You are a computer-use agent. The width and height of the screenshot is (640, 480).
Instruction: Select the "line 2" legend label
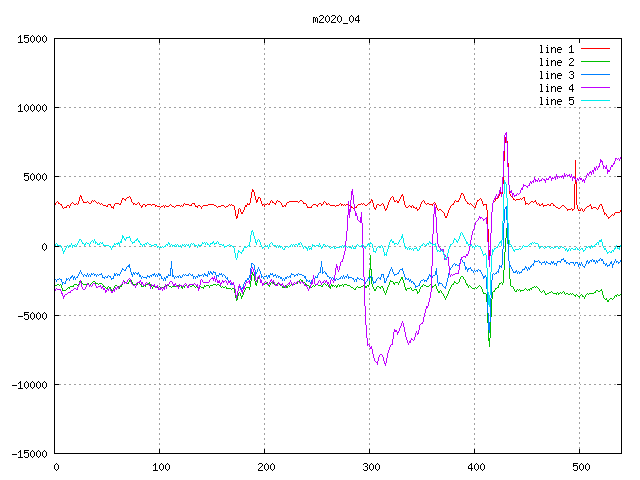click(556, 62)
